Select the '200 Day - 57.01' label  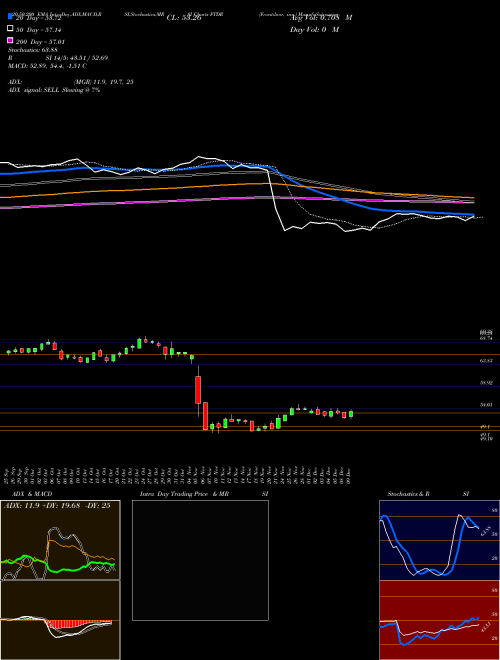[x=40, y=42]
